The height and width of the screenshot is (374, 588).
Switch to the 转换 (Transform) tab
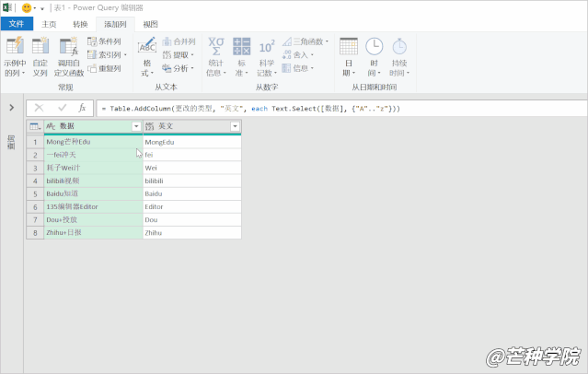[x=81, y=24]
